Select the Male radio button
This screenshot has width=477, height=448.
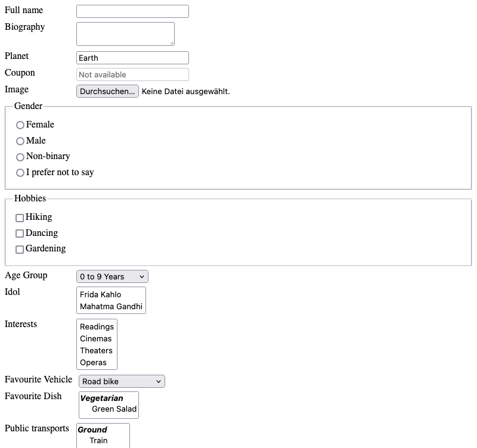(20, 141)
